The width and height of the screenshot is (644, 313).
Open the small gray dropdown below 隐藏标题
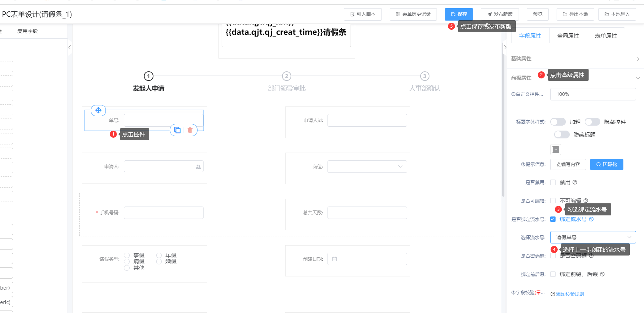556,149
